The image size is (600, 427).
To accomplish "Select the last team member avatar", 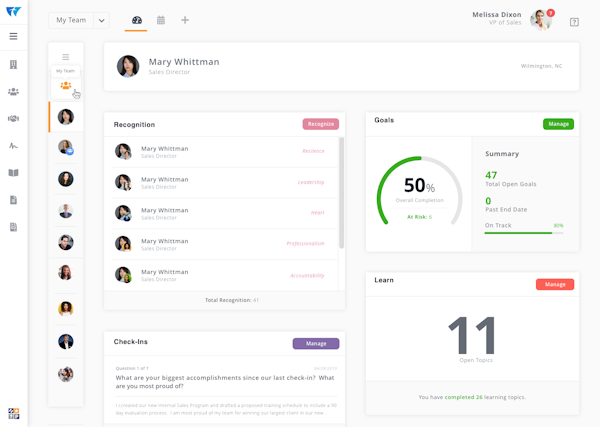I will coord(66,374).
